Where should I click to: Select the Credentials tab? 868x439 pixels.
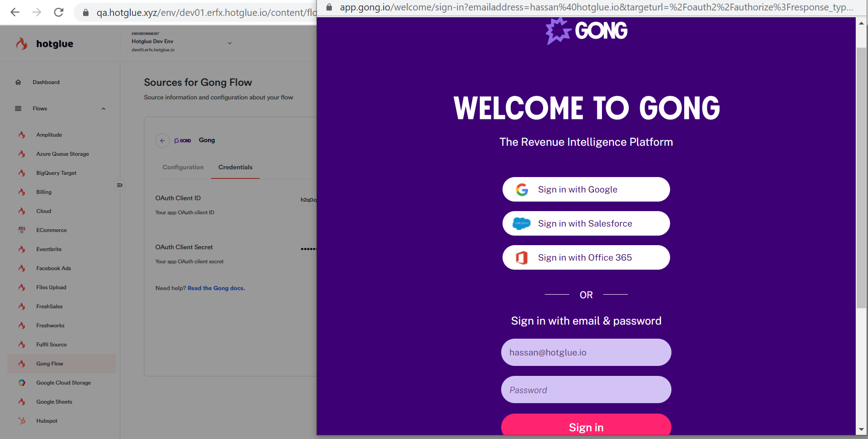coord(235,167)
